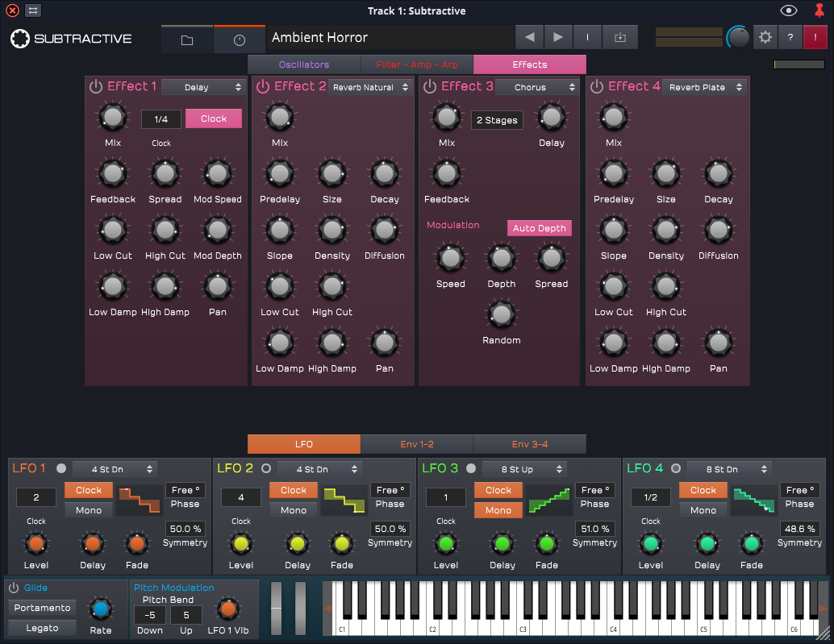Select LFO 1 stepped-down waveform display
Screen dimensions: 834x644
[140, 500]
